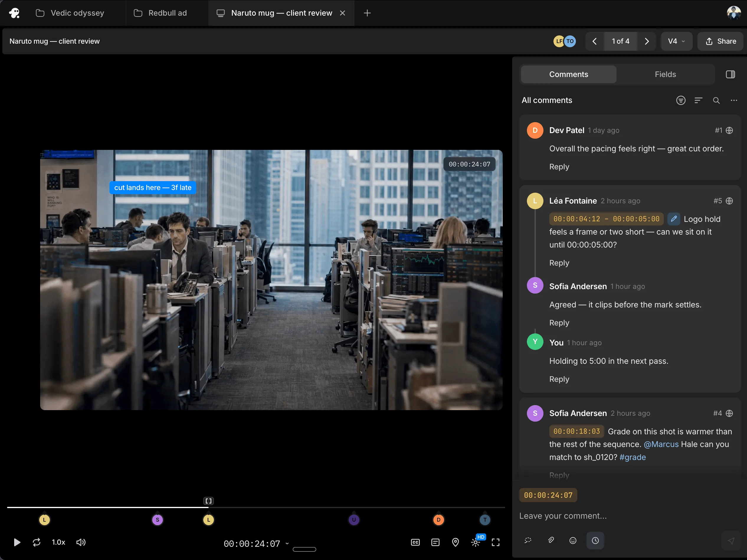Open the annotation draw tool in composer
Viewport: 747px width, 560px height.
[528, 541]
